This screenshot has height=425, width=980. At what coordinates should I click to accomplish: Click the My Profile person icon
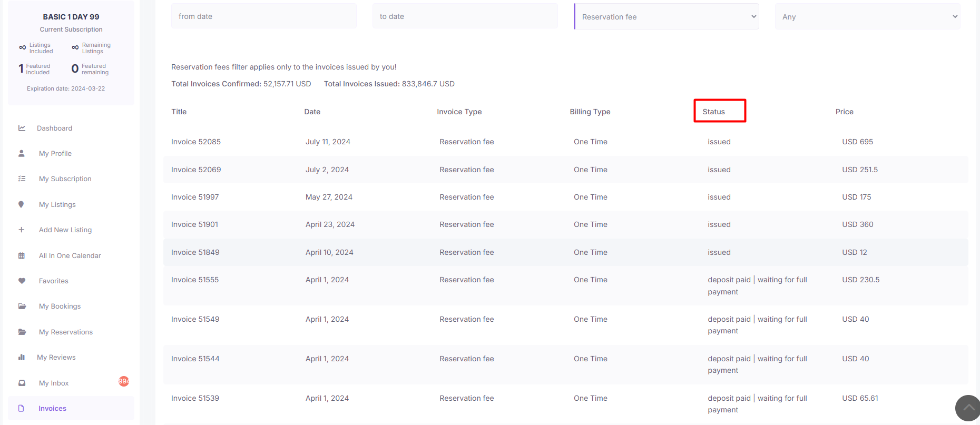tap(22, 153)
